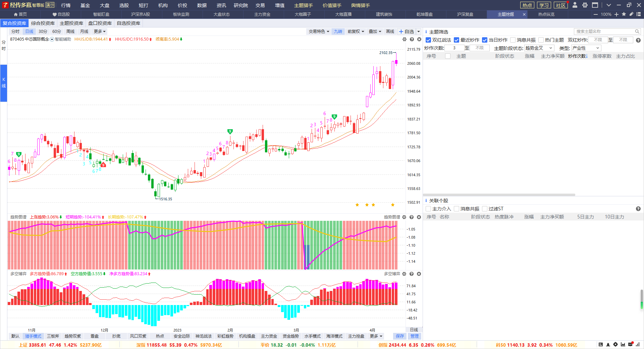Open 多空博弈 indicator settings gear
This screenshot has width=644, height=349.
[404, 274]
